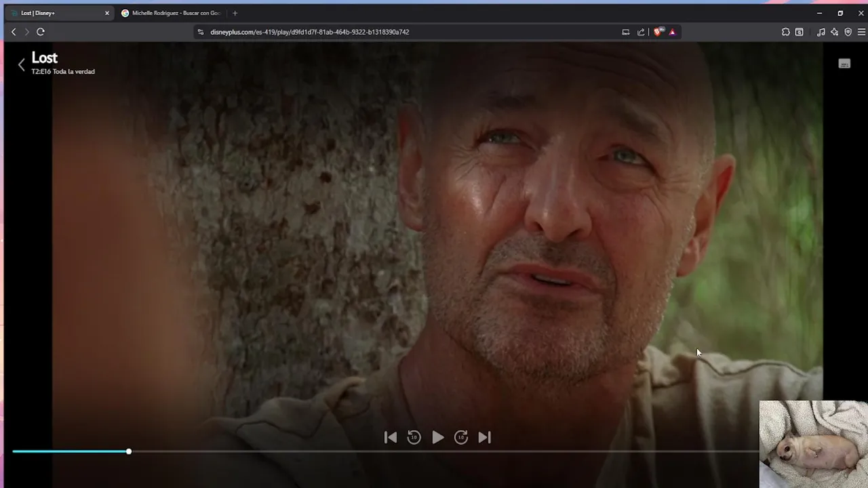Play the paused Lost episode
This screenshot has width=868, height=488.
click(x=438, y=438)
